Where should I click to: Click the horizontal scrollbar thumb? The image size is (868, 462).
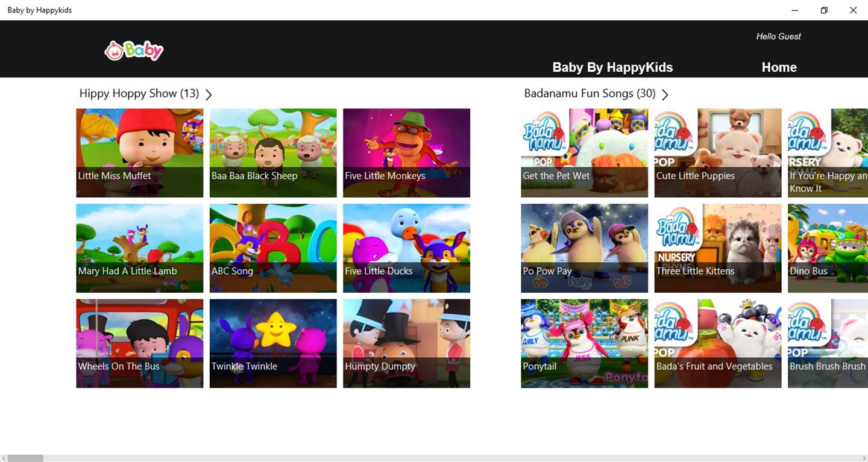(x=25, y=458)
